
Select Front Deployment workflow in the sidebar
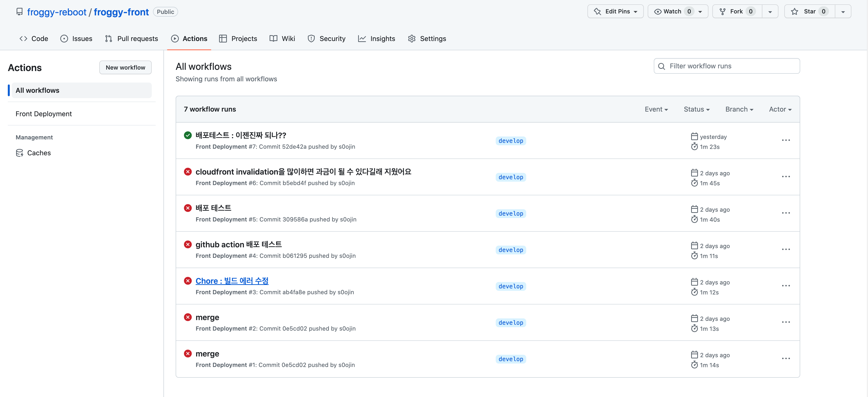(x=44, y=114)
